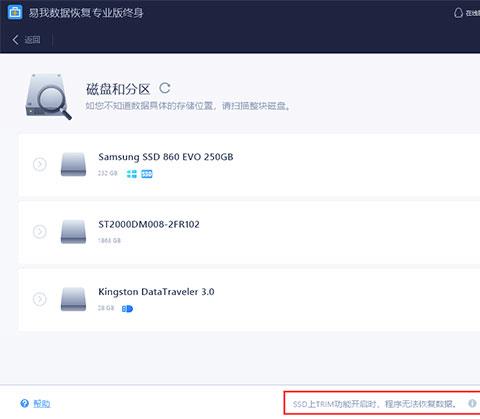Viewport: 480px width, 419px height.
Task: Click the scan whole disk hint text
Action: (189, 106)
